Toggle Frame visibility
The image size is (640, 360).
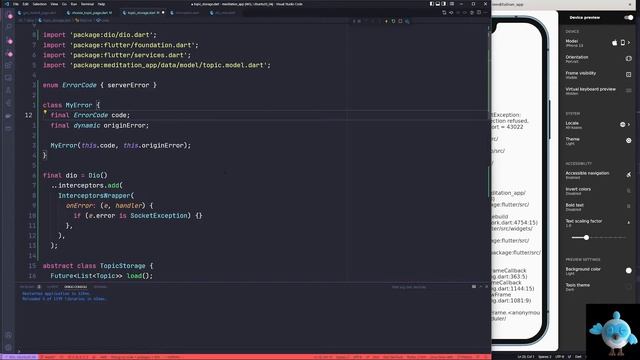pyautogui.click(x=629, y=75)
